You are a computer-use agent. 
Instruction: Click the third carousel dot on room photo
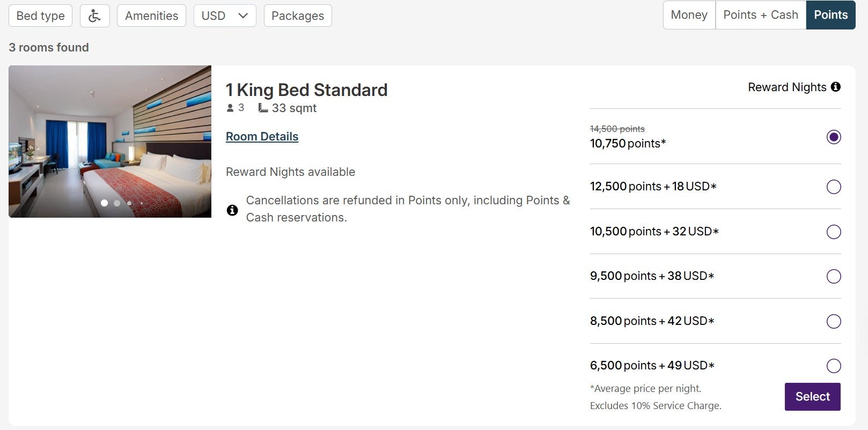129,203
